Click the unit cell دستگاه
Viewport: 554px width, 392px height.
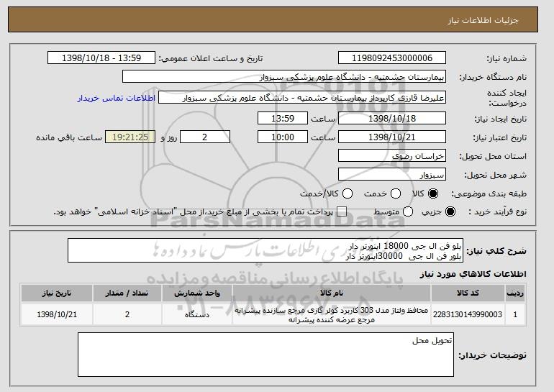coord(197,314)
